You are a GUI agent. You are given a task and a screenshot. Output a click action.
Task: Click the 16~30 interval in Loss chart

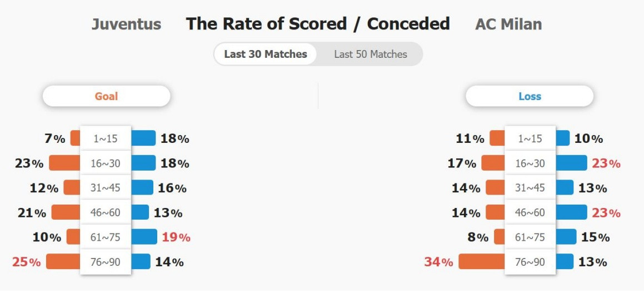click(x=530, y=163)
